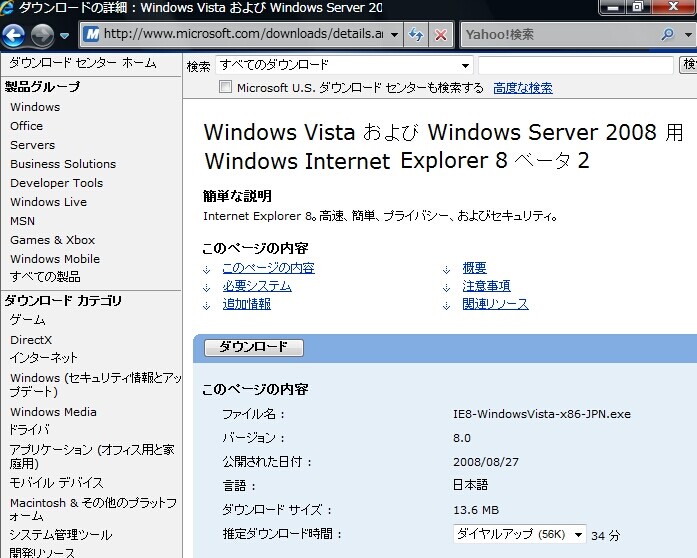Open ダウンロード センター ホーム in sidebar
697x558 pixels.
pos(83,63)
